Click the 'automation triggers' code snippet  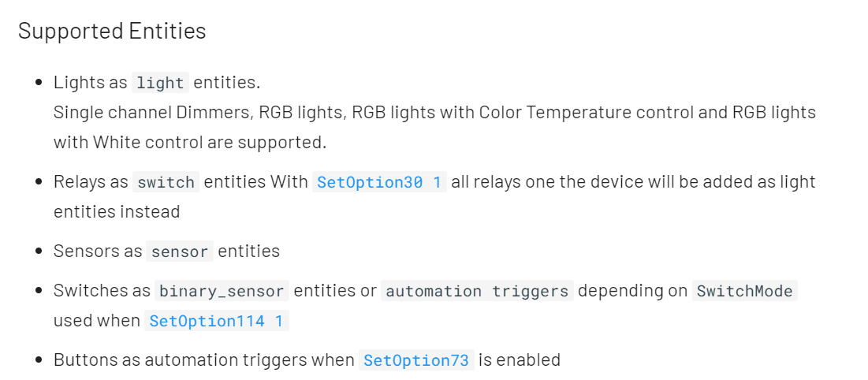477,291
